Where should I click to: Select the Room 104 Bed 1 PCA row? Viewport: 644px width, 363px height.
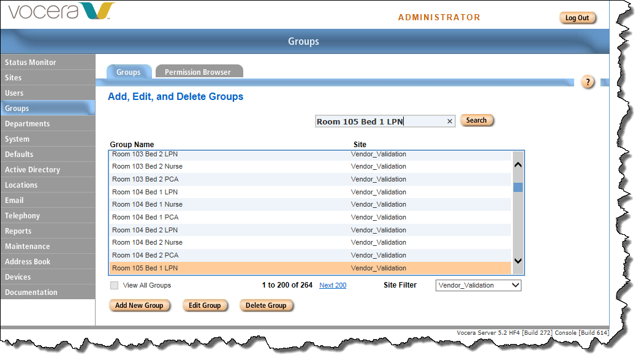pyautogui.click(x=310, y=217)
